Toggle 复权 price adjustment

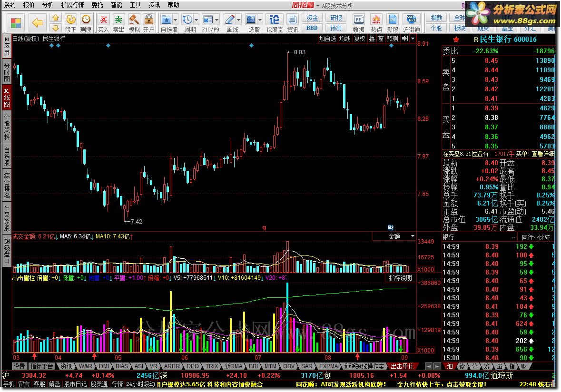pyautogui.click(x=360, y=39)
